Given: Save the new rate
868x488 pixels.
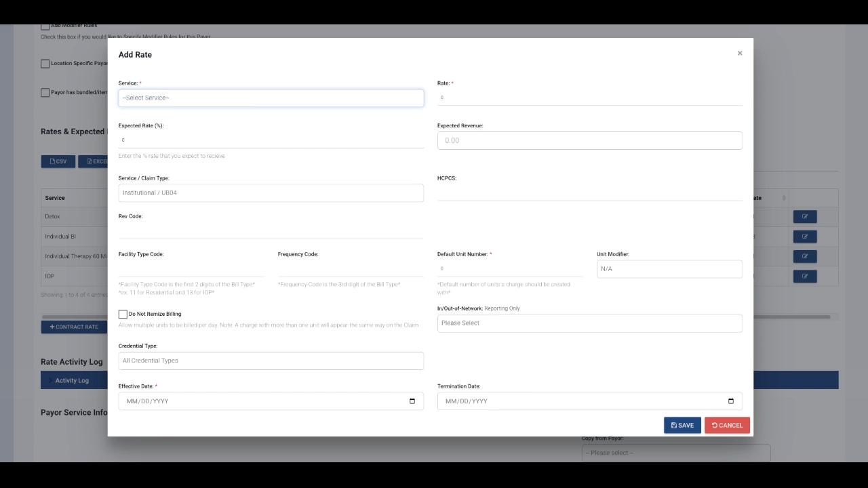Looking at the screenshot, I should click(x=682, y=425).
